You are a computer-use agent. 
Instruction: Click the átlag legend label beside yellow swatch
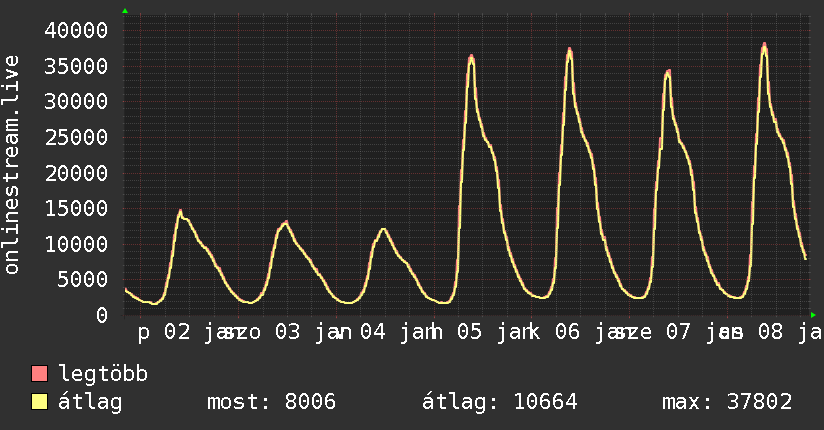(90, 402)
